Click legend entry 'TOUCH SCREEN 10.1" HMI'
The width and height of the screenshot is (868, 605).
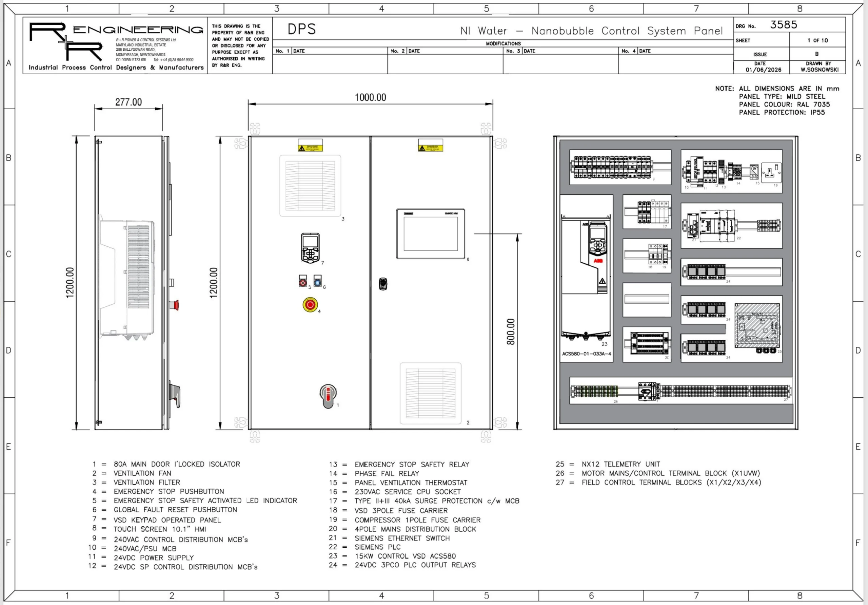(x=160, y=529)
